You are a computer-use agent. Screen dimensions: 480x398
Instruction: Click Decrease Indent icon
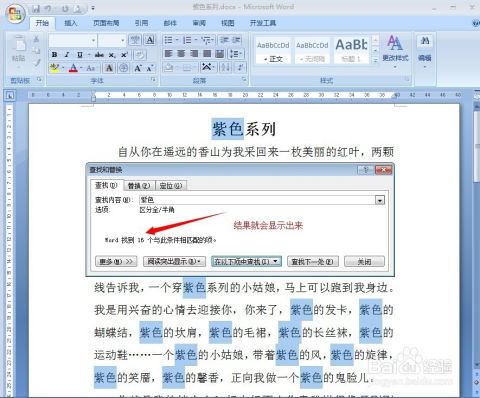click(224, 40)
